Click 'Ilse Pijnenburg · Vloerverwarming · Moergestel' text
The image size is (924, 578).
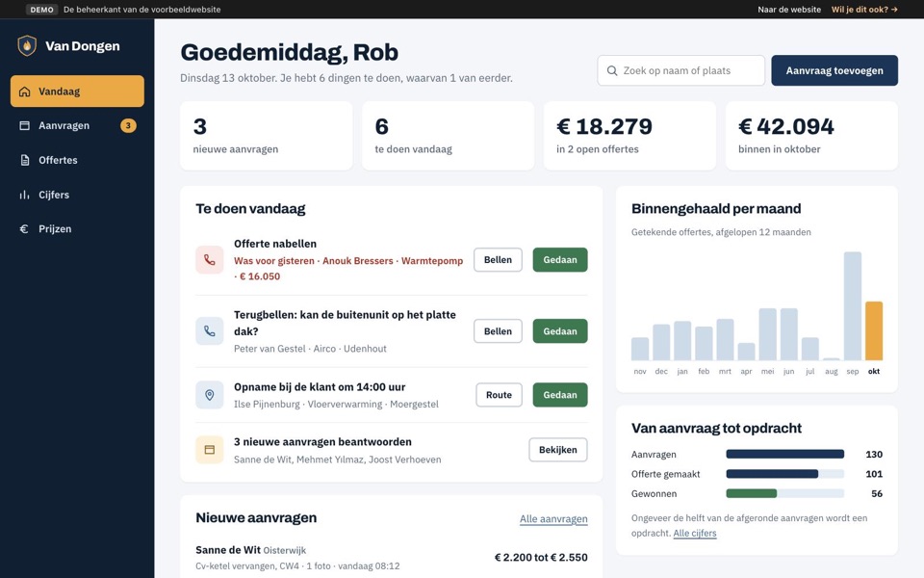[x=336, y=404]
